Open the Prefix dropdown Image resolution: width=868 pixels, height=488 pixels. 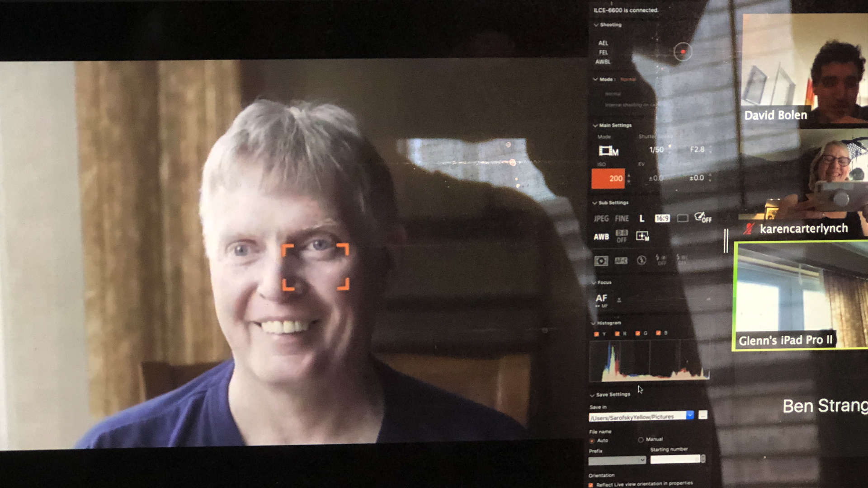tap(617, 460)
